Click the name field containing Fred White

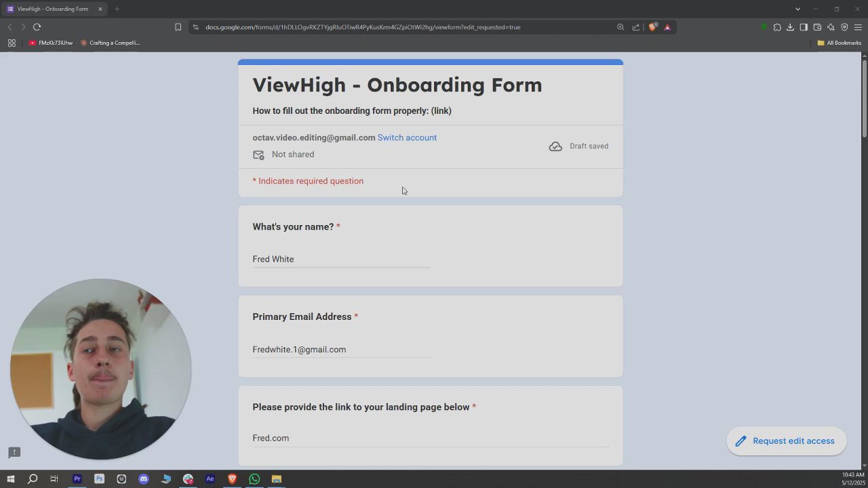tap(341, 259)
